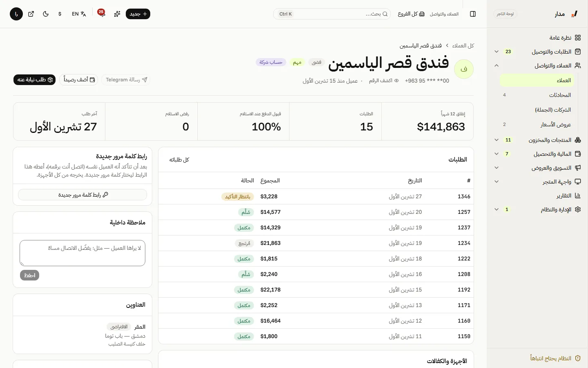Viewport: 588px width, 368px height.
Task: Switch language to EN
Action: 79,14
